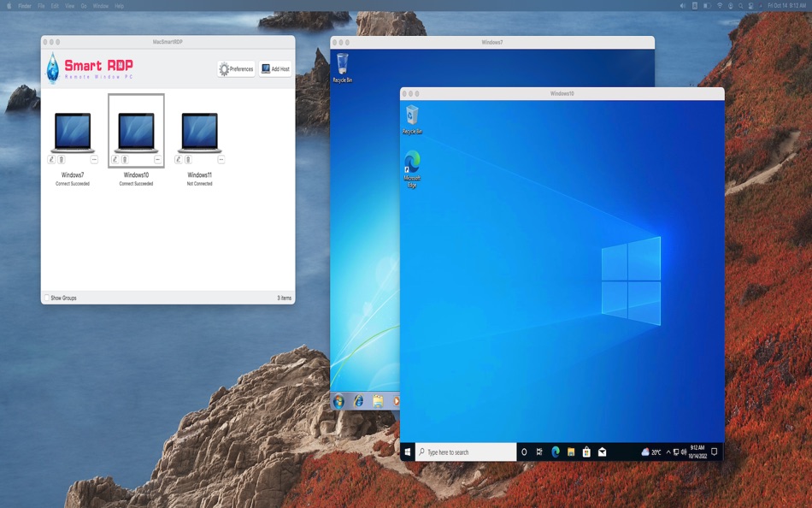
Task: Open the volume icon in Windows10 tray
Action: point(684,452)
